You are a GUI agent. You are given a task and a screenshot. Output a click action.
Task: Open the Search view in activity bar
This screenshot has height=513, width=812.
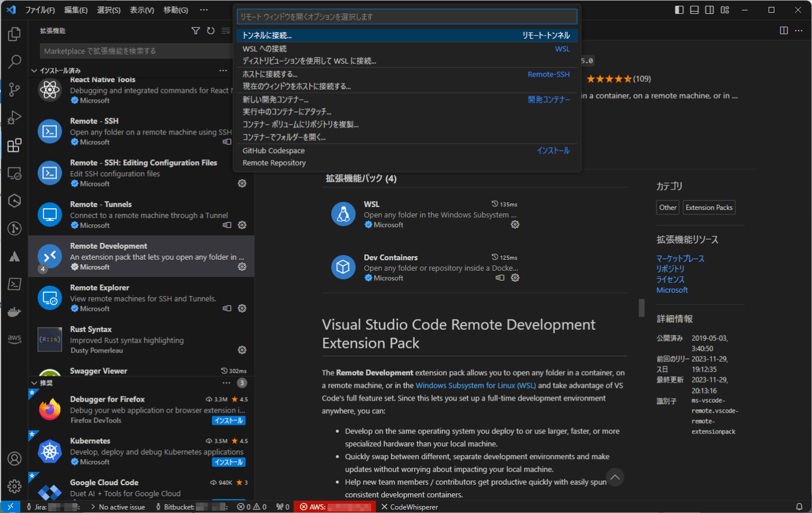tap(14, 61)
